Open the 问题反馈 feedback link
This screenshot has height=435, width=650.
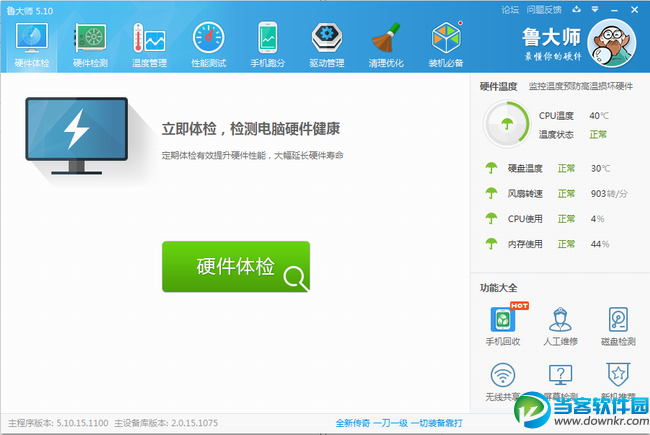[x=544, y=10]
